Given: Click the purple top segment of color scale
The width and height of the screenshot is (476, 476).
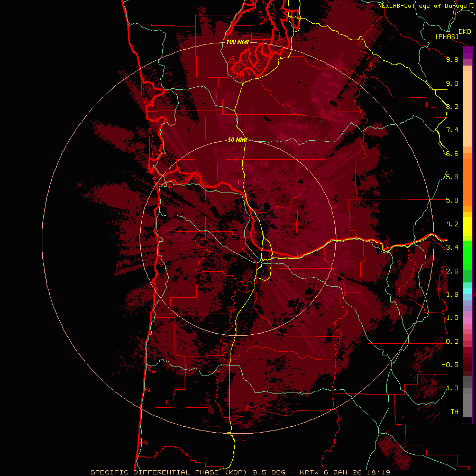Looking at the screenshot, I should pyautogui.click(x=467, y=53).
